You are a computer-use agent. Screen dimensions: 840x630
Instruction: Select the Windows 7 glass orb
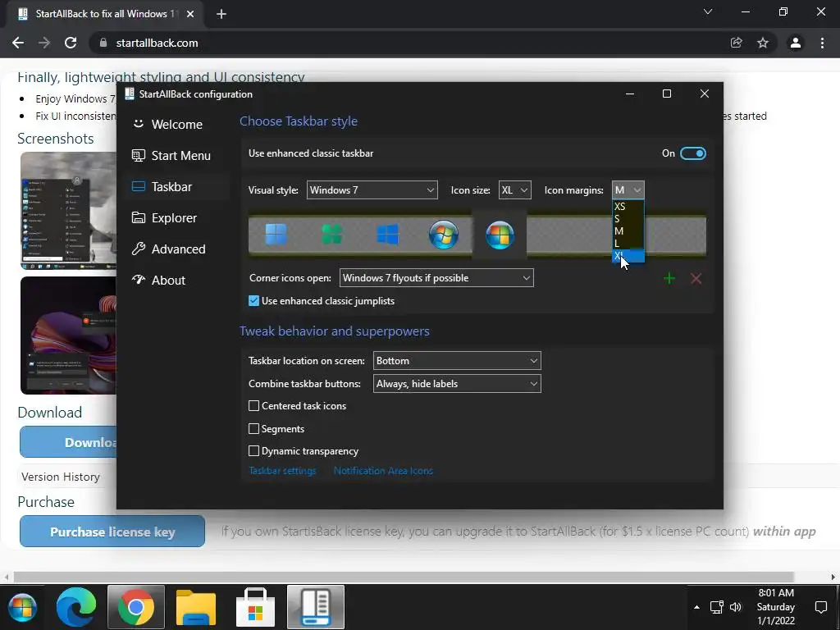444,235
